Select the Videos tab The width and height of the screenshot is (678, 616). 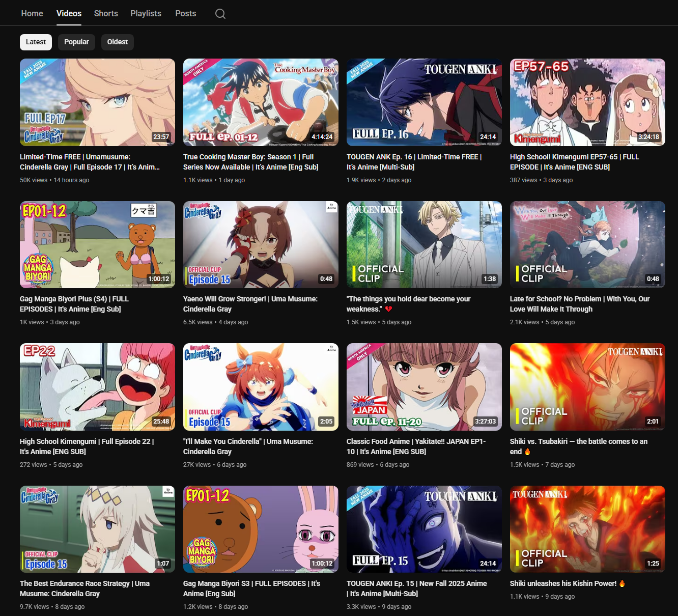69,13
